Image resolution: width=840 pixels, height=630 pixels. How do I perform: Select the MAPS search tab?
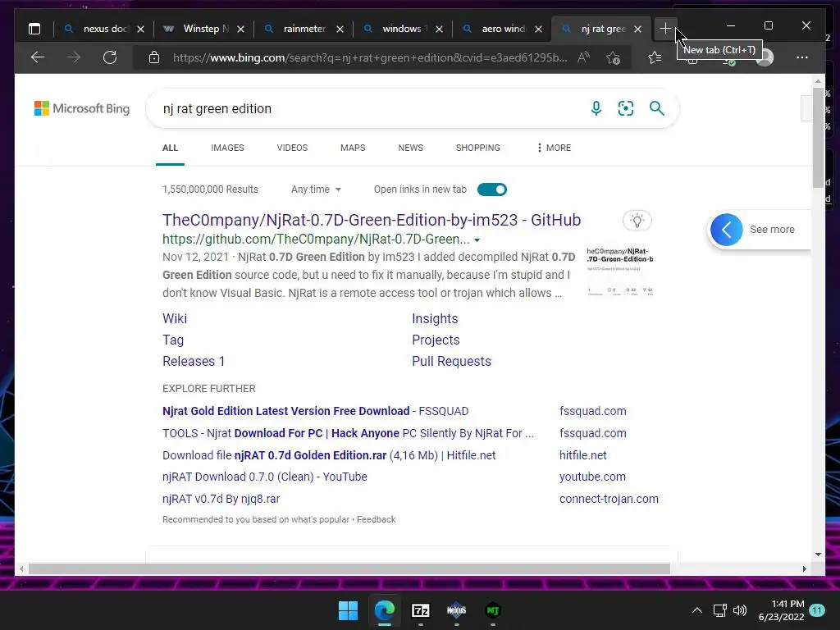click(353, 148)
